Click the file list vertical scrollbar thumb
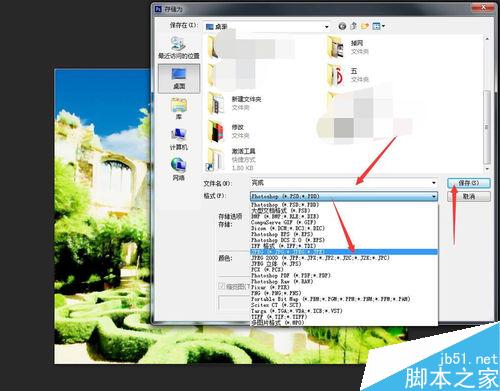500x391 pixels. pos(486,126)
